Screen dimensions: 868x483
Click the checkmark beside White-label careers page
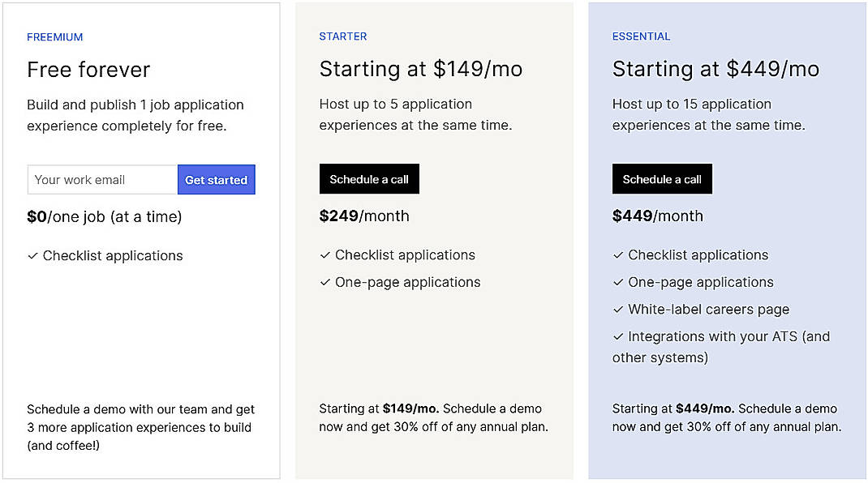pyautogui.click(x=617, y=309)
